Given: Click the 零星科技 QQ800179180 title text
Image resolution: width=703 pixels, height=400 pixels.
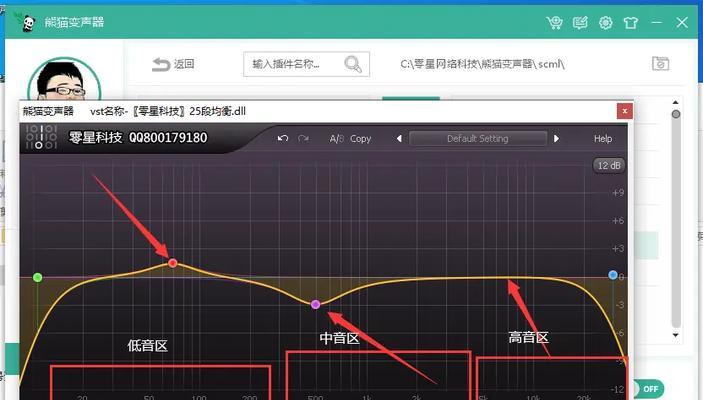Looking at the screenshot, I should [138, 137].
